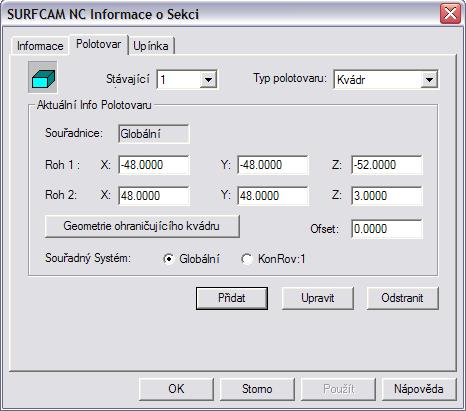The width and height of the screenshot is (466, 411).
Task: Click the Roh 1 Y input field
Action: coord(273,165)
